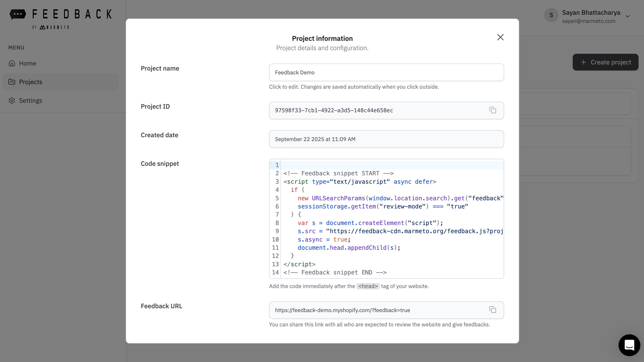Screen dimensions: 644x362
Task: Click the plus icon on Create project
Action: [x=584, y=62]
